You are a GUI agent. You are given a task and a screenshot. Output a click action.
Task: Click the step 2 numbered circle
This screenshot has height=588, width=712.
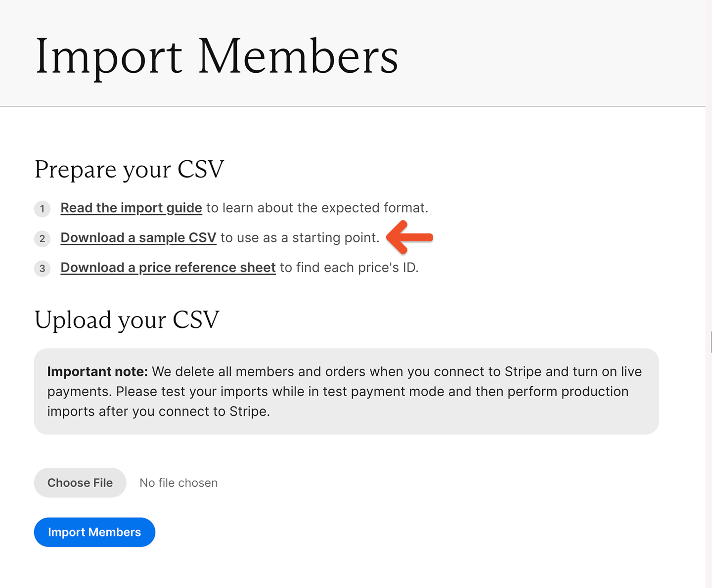(x=42, y=238)
